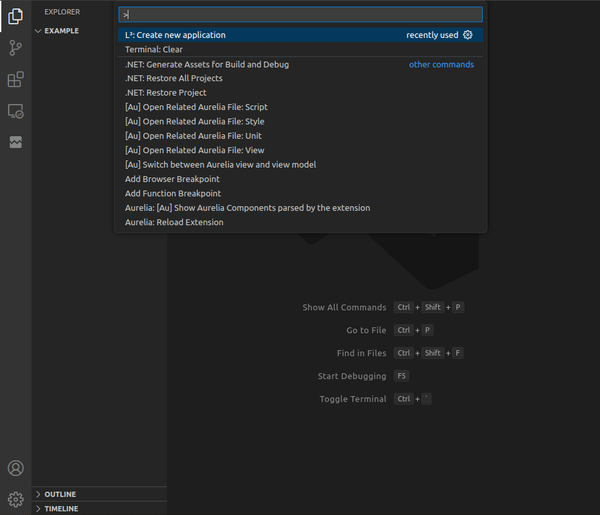Expand the OUTLINE section
This screenshot has height=515, width=600.
tap(99, 494)
